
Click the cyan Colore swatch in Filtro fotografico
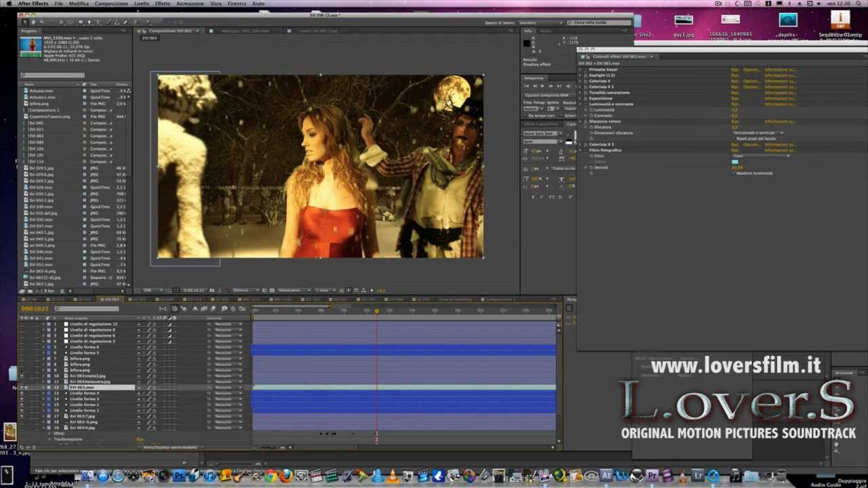pyautogui.click(x=735, y=161)
